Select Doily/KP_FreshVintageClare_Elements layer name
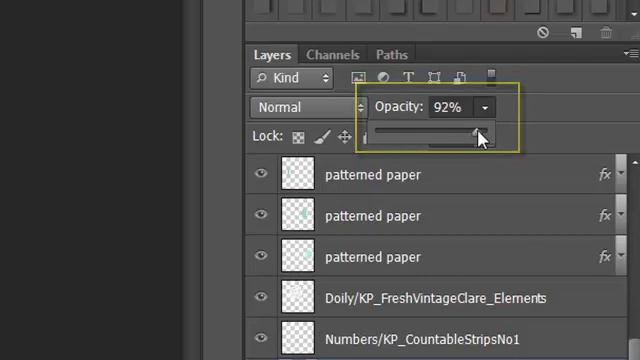This screenshot has width=640, height=360. tap(436, 298)
